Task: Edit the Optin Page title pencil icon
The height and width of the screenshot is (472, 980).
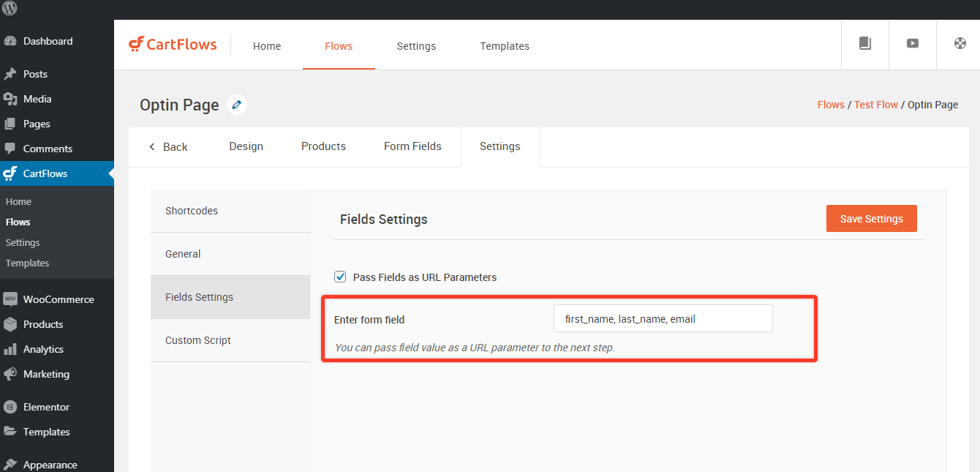Action: [x=236, y=105]
